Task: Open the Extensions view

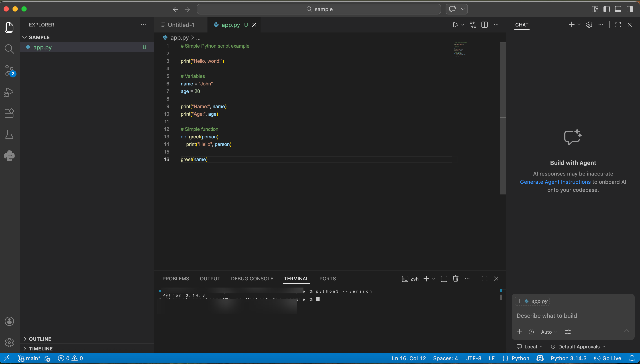Action: click(x=9, y=113)
